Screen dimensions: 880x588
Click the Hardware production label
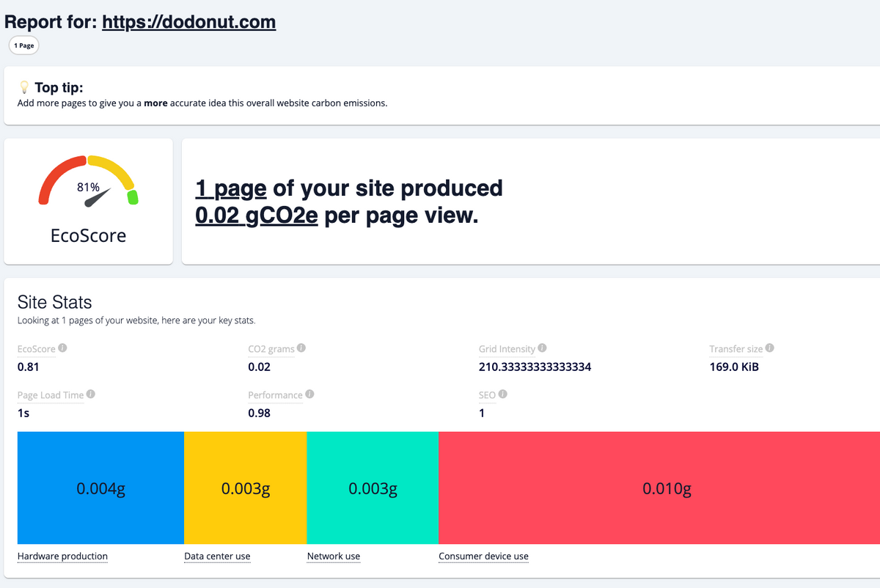(62, 556)
